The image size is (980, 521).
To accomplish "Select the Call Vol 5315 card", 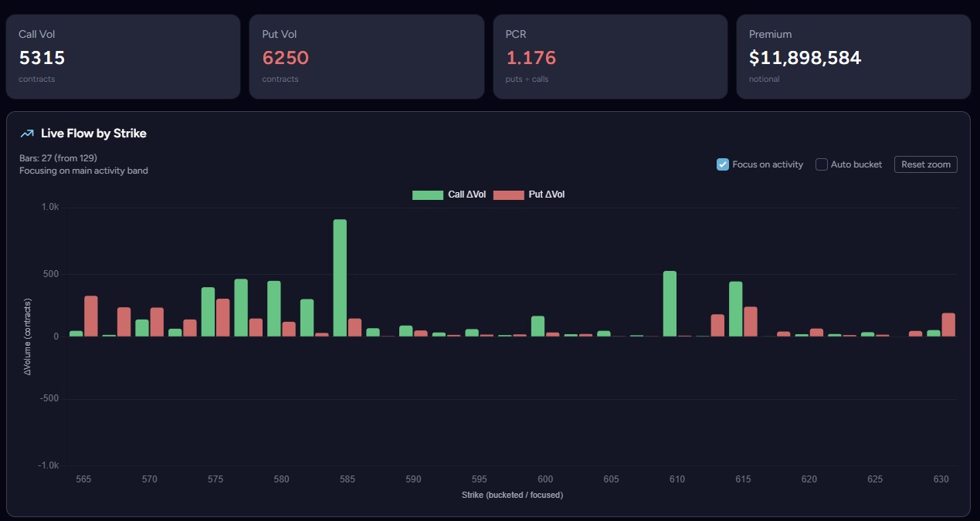I will (x=123, y=56).
